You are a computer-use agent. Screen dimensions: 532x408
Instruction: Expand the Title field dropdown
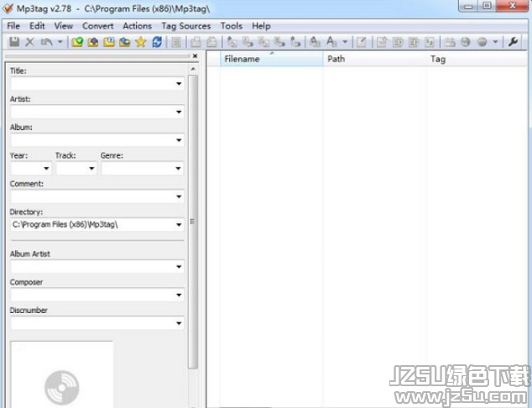179,83
